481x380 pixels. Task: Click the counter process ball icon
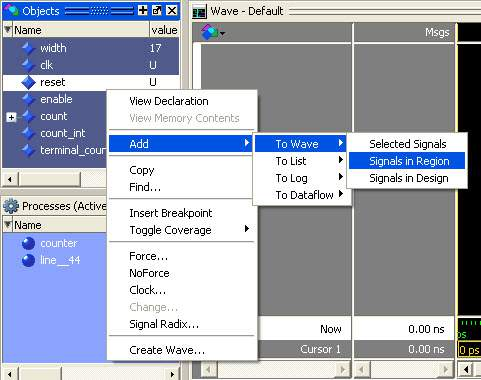[x=28, y=243]
